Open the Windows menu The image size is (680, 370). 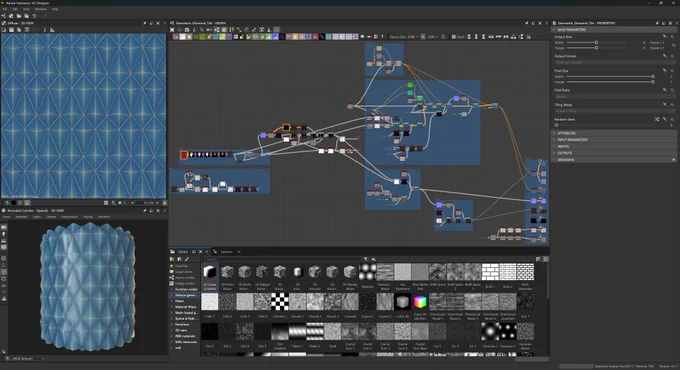click(40, 9)
